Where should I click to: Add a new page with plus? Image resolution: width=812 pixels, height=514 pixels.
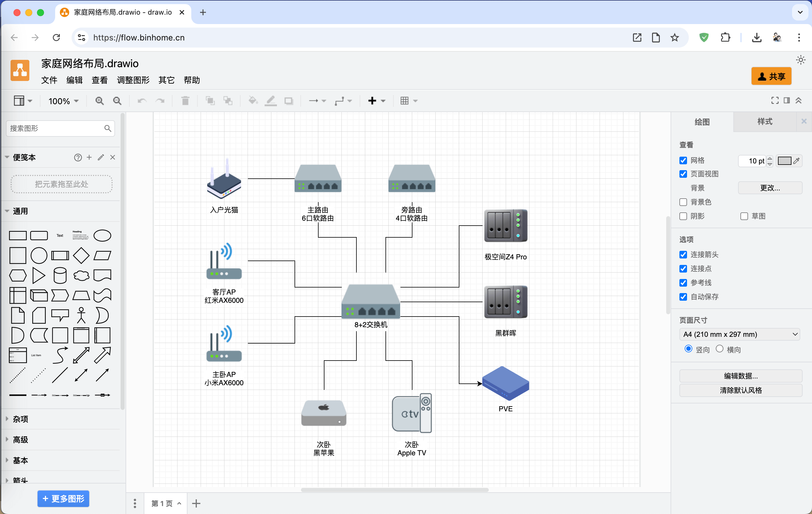tap(196, 503)
